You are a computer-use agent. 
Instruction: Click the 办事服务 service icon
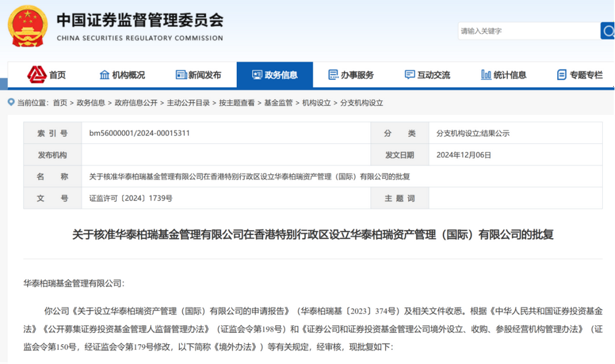[x=333, y=75]
